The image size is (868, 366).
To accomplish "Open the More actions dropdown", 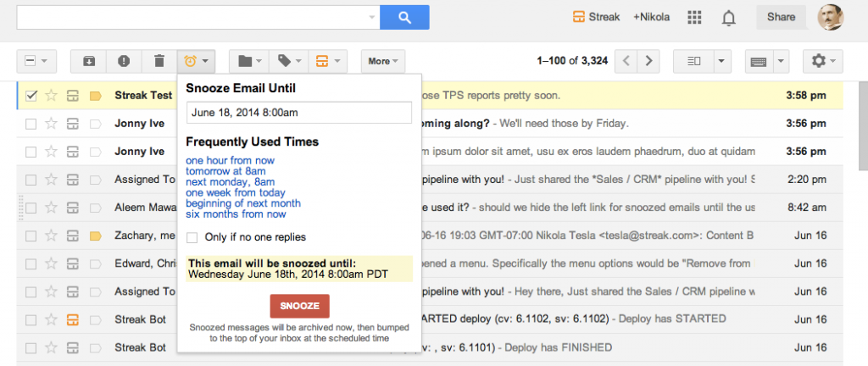I will [x=383, y=61].
